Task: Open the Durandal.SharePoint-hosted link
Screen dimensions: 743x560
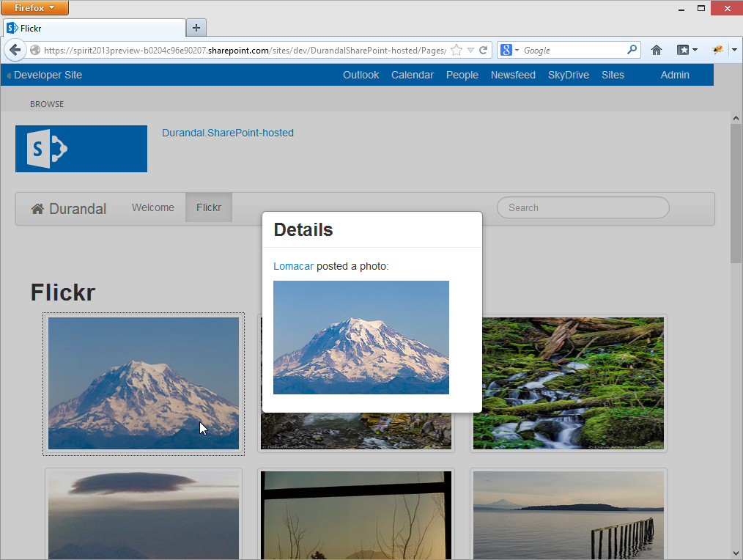Action: (228, 133)
